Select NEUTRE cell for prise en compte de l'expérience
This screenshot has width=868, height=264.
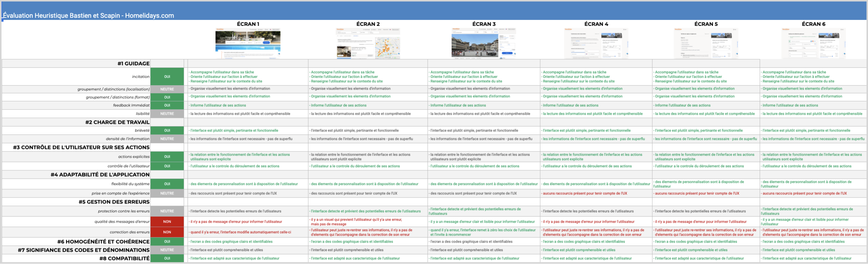coord(167,193)
